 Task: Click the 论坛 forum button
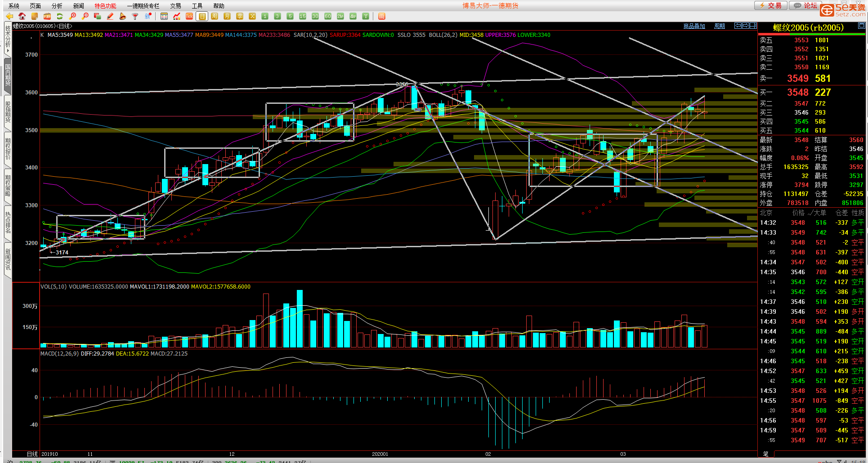click(806, 5)
